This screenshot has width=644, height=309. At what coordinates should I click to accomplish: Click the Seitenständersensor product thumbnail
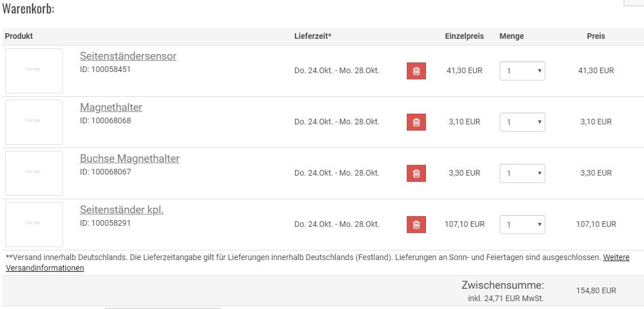(x=34, y=71)
